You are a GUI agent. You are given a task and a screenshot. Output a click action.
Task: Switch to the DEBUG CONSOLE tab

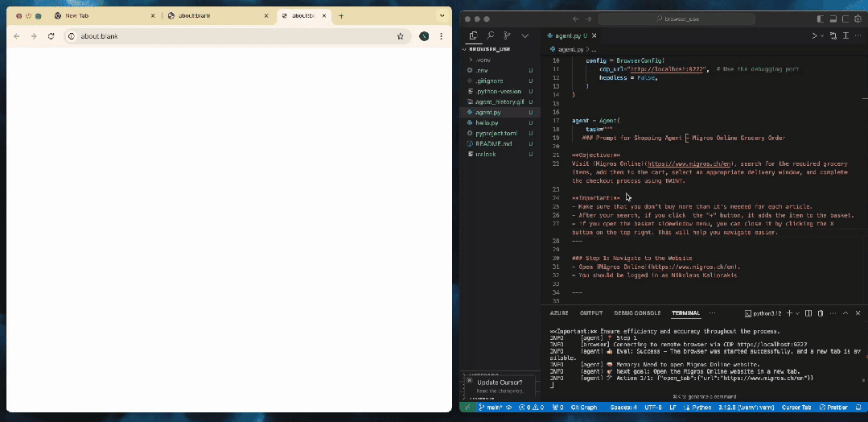[x=637, y=313]
